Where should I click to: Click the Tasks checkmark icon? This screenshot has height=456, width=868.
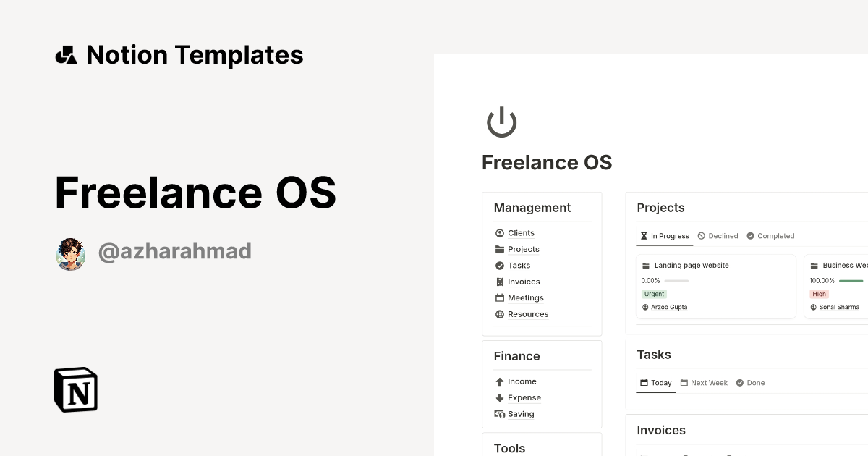(x=499, y=265)
